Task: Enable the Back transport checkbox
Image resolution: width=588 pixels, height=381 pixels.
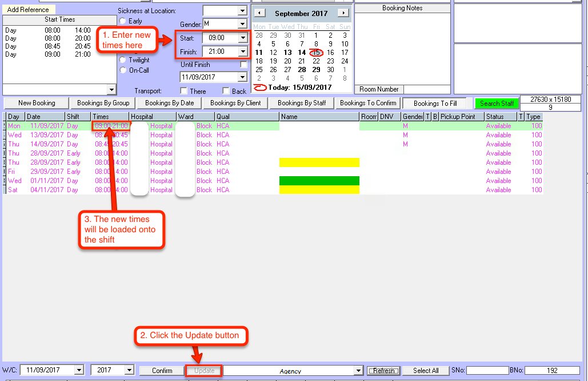Action: 226,91
